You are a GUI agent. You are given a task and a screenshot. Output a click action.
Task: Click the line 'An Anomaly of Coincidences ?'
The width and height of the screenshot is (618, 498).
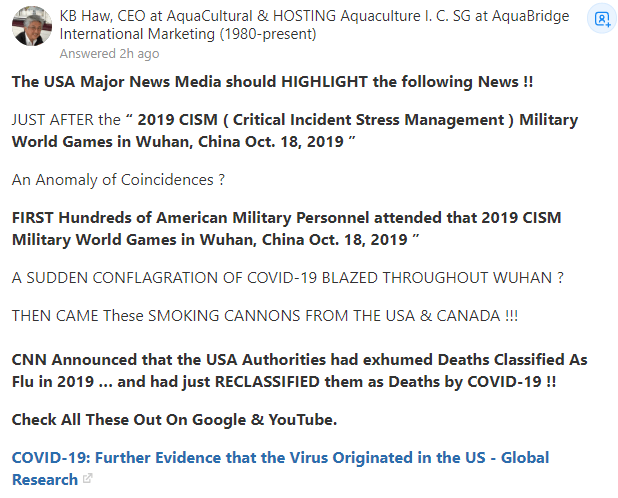click(118, 180)
